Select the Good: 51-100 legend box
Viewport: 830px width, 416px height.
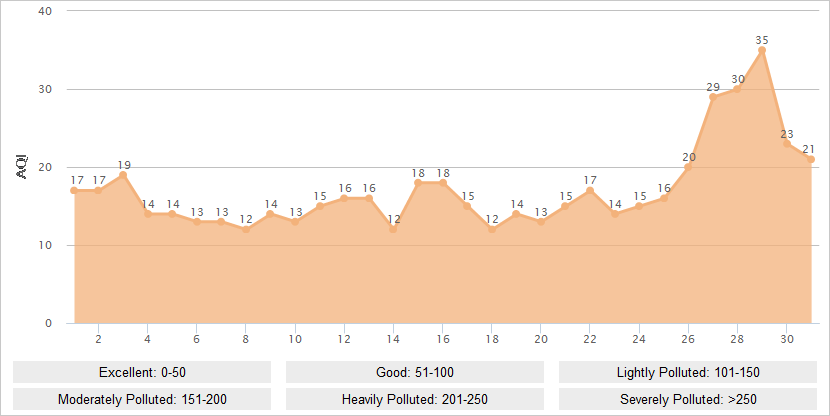[x=414, y=372]
